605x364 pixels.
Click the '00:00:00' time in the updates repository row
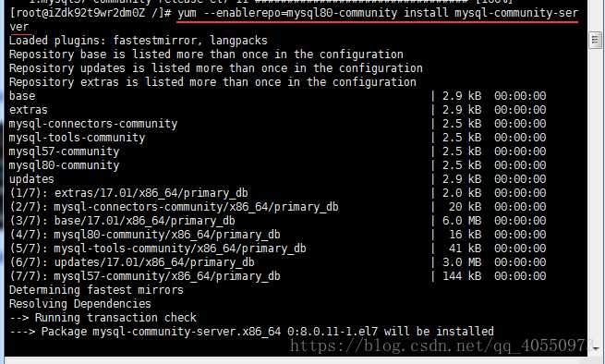coord(520,179)
